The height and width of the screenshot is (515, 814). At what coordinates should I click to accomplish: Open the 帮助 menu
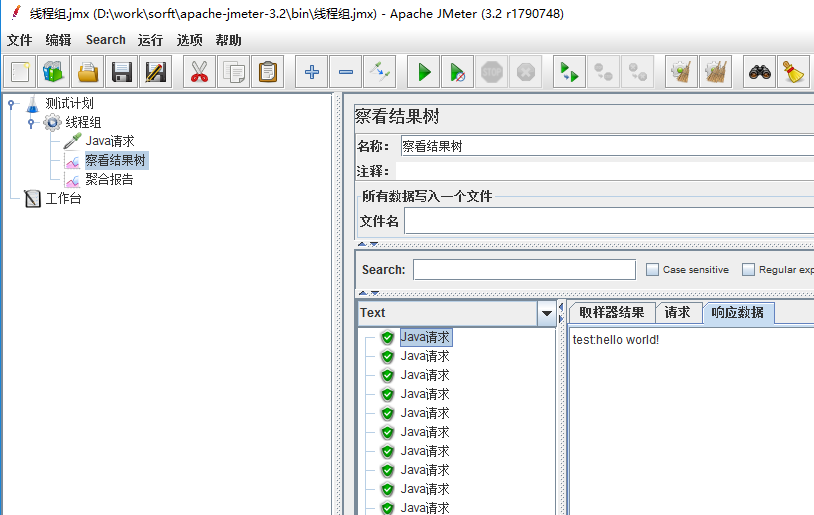[x=228, y=40]
